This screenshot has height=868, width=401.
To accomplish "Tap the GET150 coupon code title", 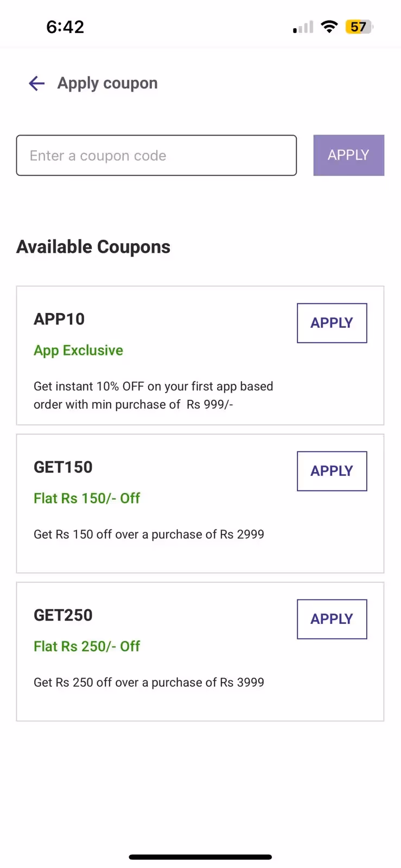I will tap(63, 467).
